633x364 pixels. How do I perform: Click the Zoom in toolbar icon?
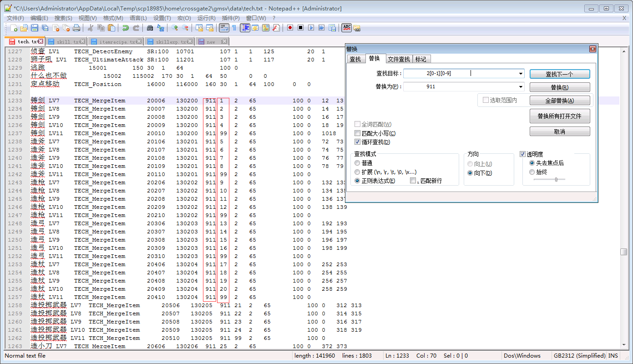(x=175, y=28)
